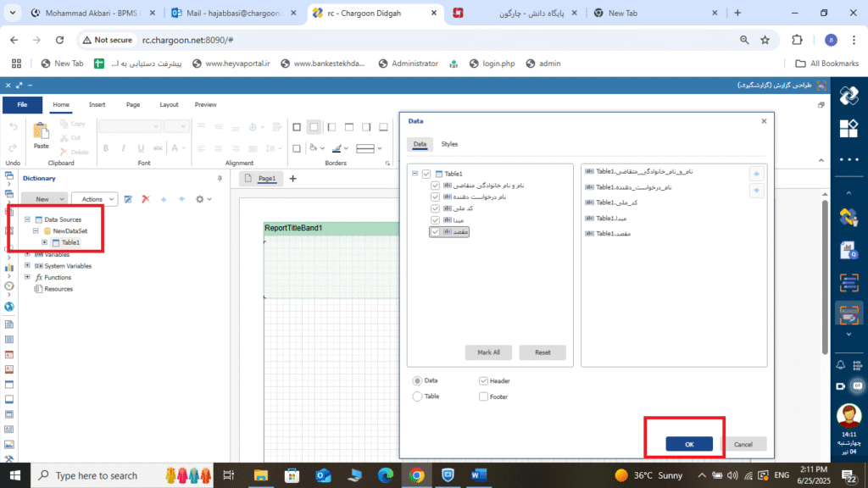Viewport: 868px width, 488px height.
Task: Uncheck the Header checkbox
Action: [x=483, y=381]
